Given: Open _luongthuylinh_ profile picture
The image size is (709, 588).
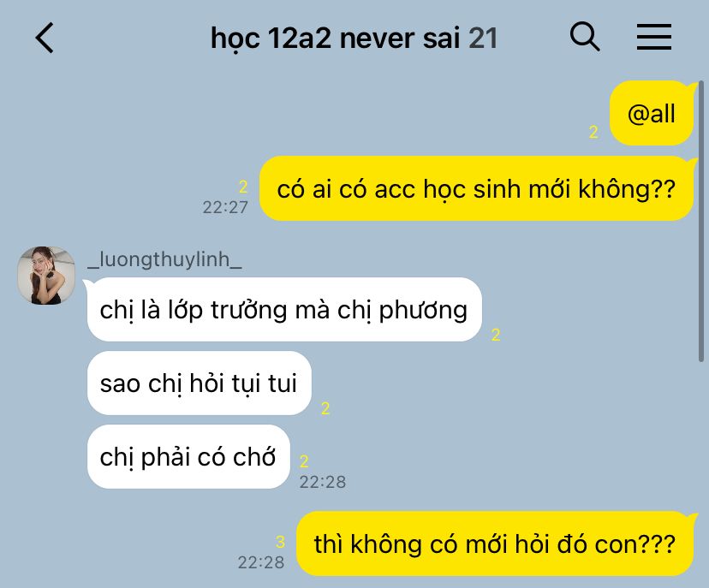Looking at the screenshot, I should (x=46, y=276).
